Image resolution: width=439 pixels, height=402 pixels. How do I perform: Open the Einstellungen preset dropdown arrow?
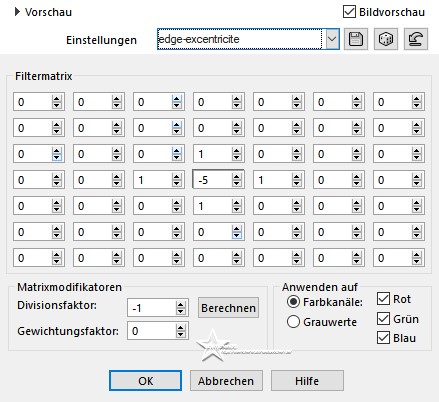click(x=332, y=39)
